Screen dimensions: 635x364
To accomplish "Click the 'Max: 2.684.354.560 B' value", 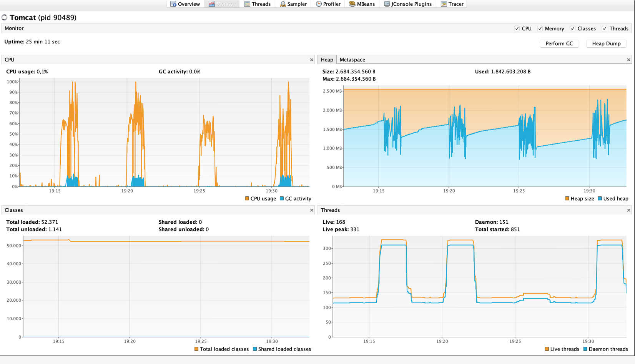I will click(349, 79).
